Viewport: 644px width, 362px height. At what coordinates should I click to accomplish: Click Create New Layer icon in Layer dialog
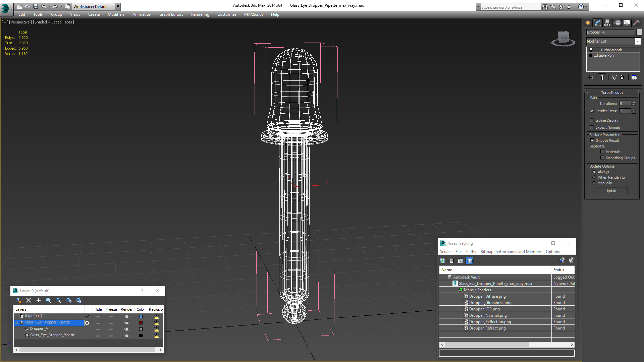click(18, 300)
